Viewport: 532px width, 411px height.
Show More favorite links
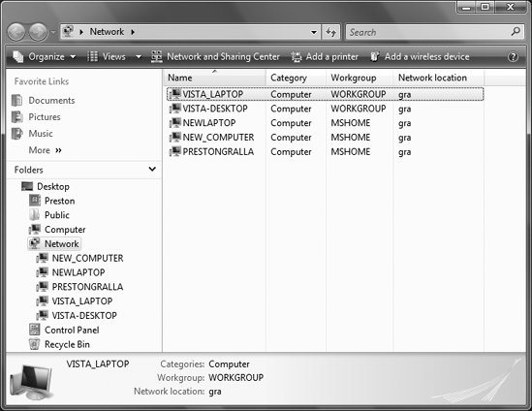(46, 150)
